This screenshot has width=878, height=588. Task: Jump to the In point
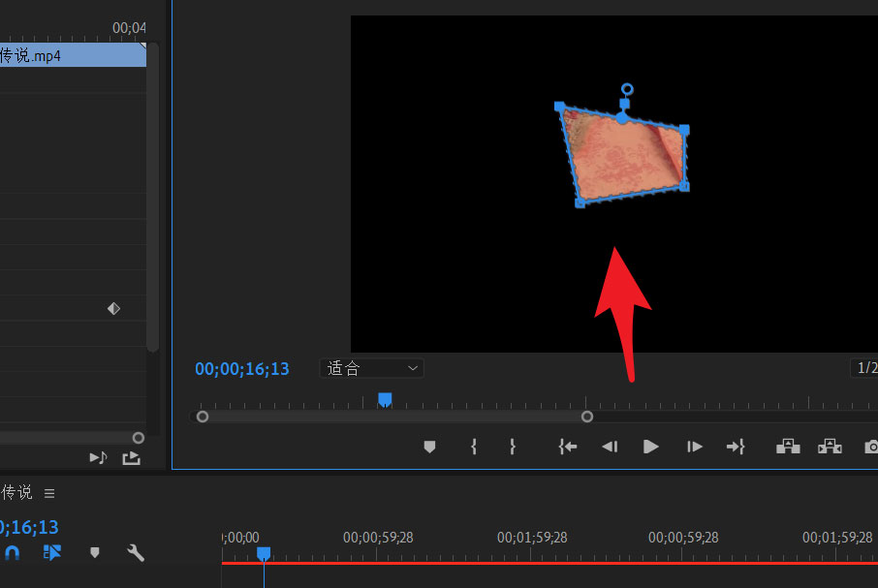tap(568, 447)
